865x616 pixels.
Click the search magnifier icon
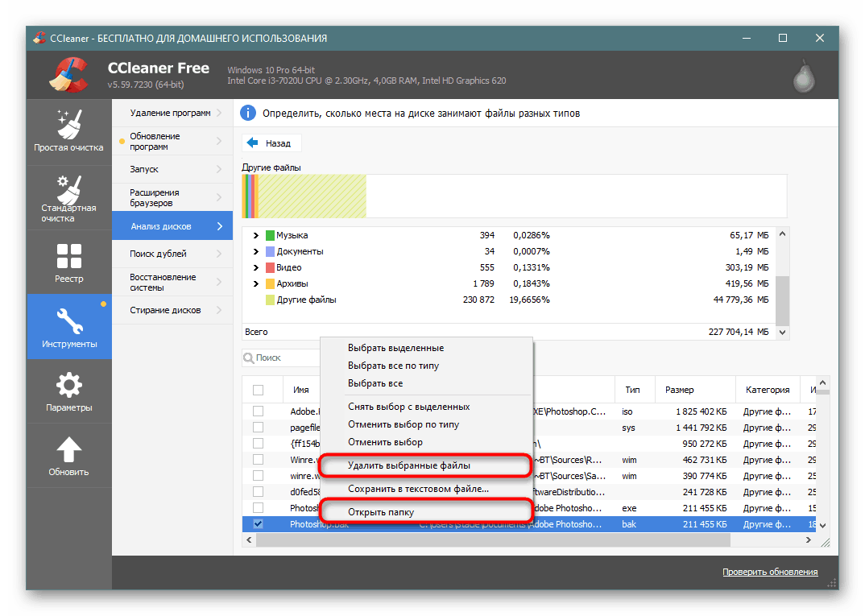point(249,358)
